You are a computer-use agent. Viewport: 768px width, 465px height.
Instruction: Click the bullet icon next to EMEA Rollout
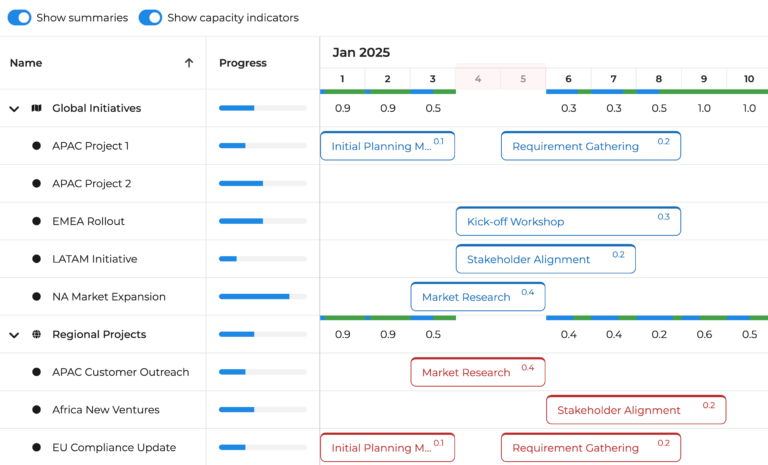tap(37, 221)
